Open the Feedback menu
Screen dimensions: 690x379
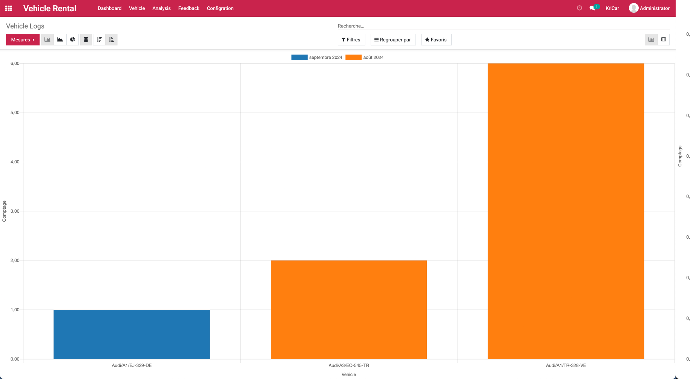[188, 8]
